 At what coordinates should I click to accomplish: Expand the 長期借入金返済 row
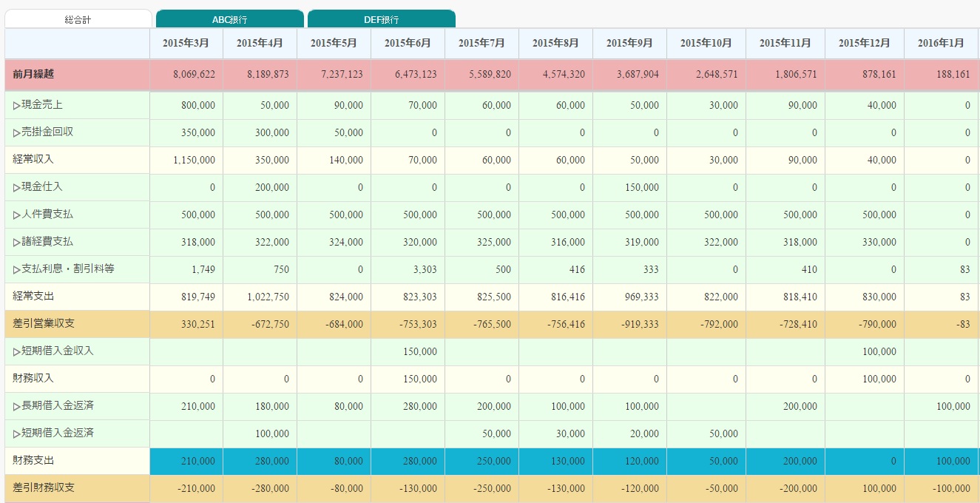click(x=17, y=407)
